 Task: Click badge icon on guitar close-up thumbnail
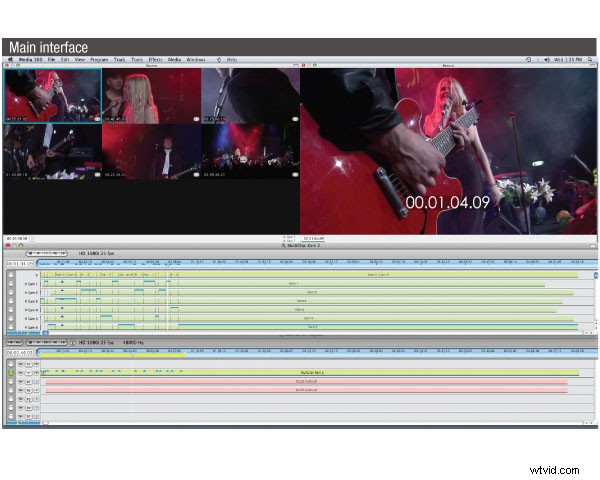coord(98,119)
